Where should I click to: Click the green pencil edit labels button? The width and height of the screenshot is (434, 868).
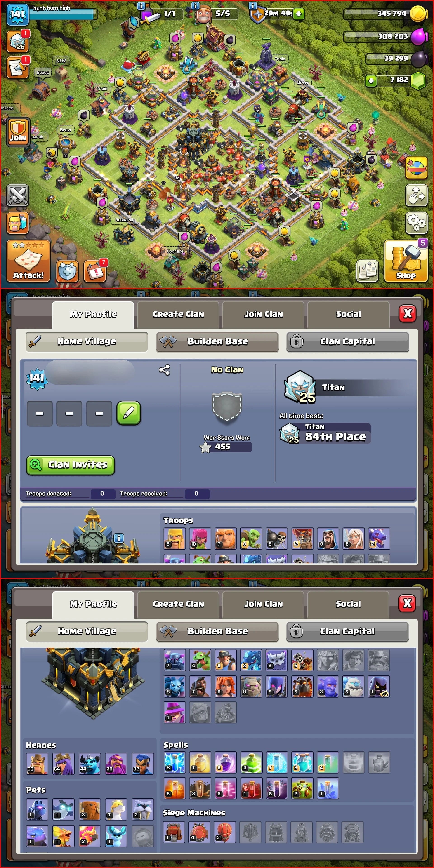[x=129, y=413]
